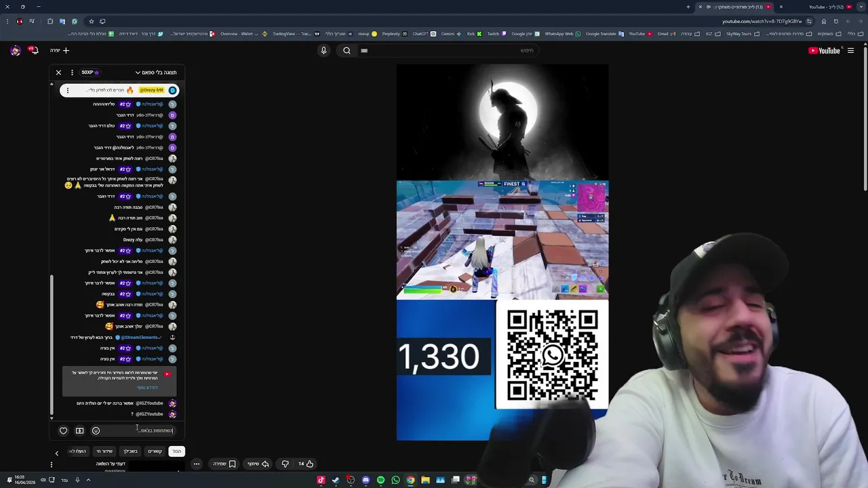The height and width of the screenshot is (488, 868).
Task: Expand the chat view mode dropdown
Action: pos(156,73)
